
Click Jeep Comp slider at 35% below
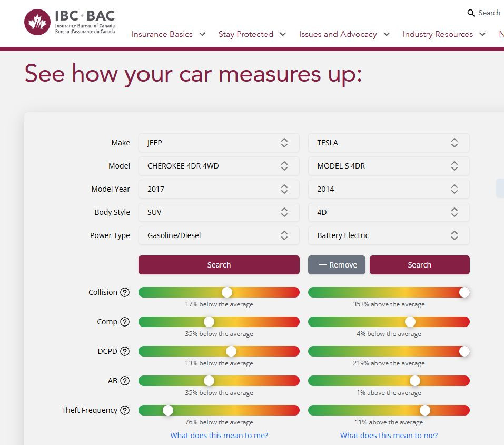point(209,322)
